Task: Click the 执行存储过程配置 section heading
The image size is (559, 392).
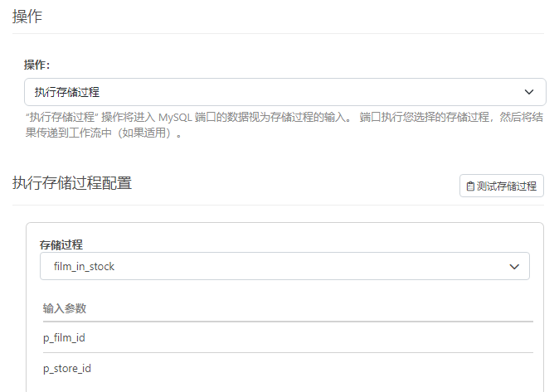Action: (x=72, y=183)
